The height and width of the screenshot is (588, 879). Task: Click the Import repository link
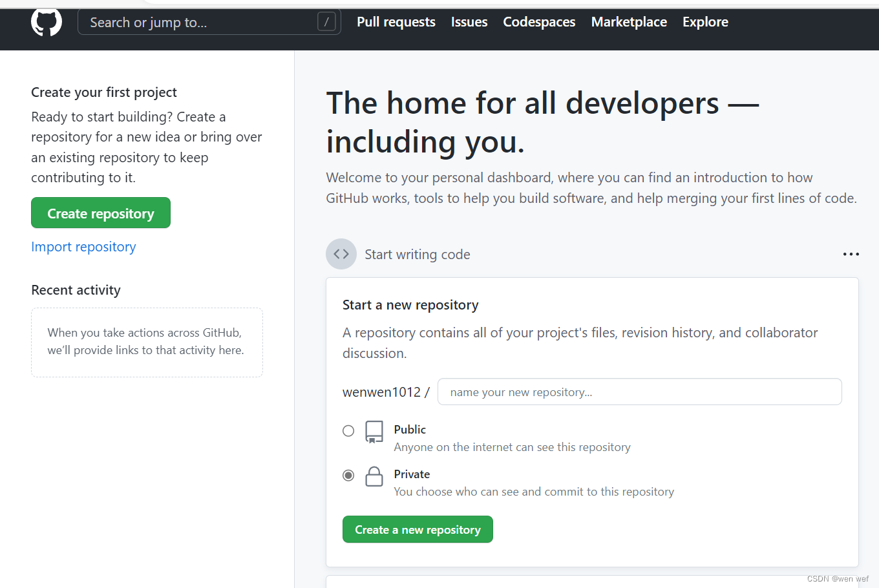tap(83, 247)
